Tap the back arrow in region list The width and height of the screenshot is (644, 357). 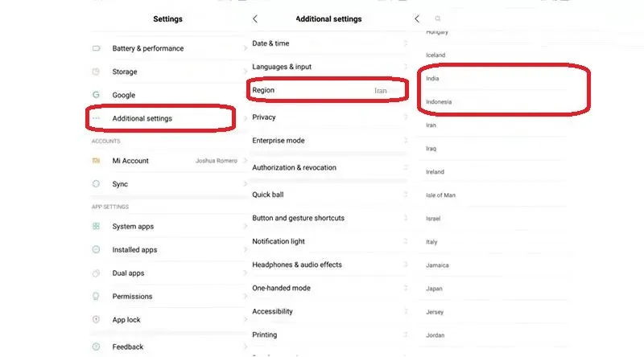pyautogui.click(x=416, y=18)
